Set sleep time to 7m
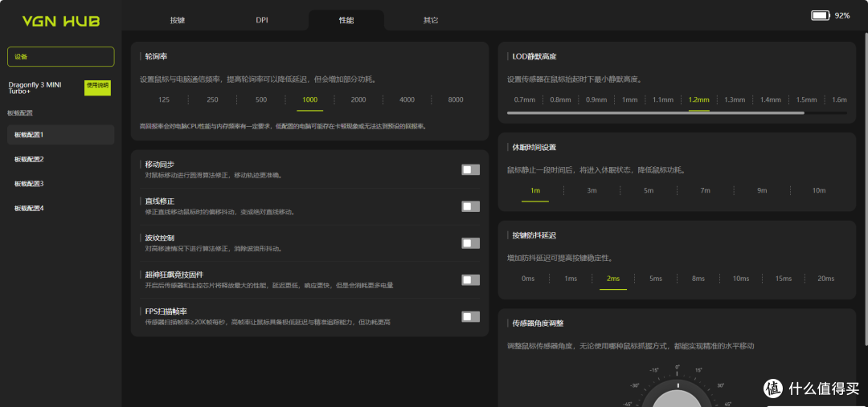 705,191
